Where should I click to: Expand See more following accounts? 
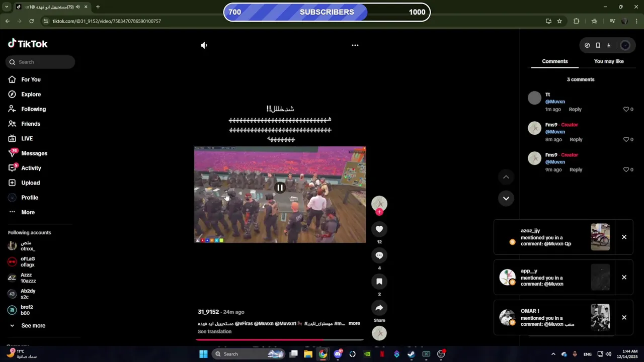click(33, 325)
